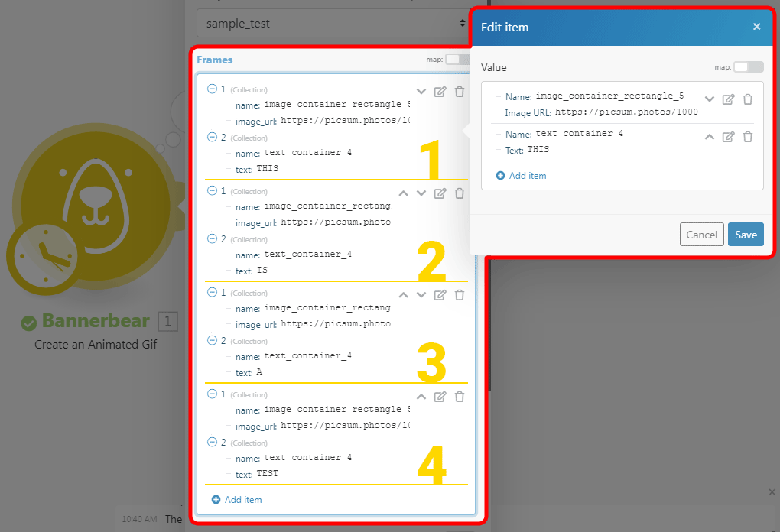The width and height of the screenshot is (780, 532).
Task: Click Add item link under Frames
Action: coord(236,500)
